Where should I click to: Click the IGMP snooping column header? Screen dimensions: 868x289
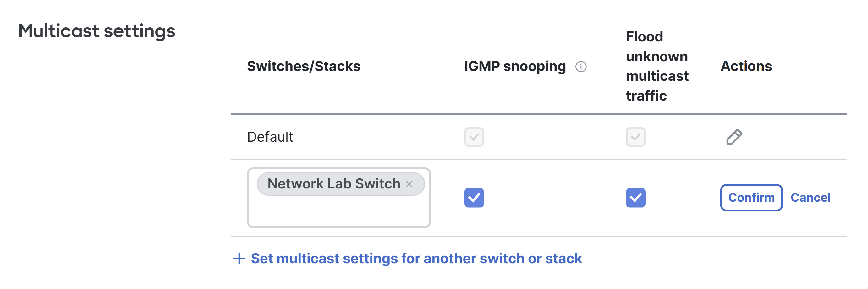click(x=514, y=66)
